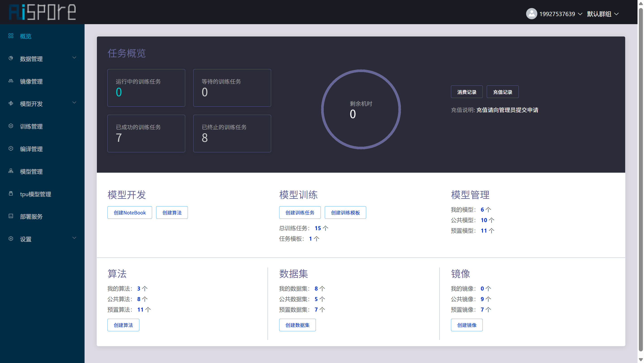Viewport: 644px width, 363px height.
Task: Click the training management sidebar icon
Action: (11, 126)
